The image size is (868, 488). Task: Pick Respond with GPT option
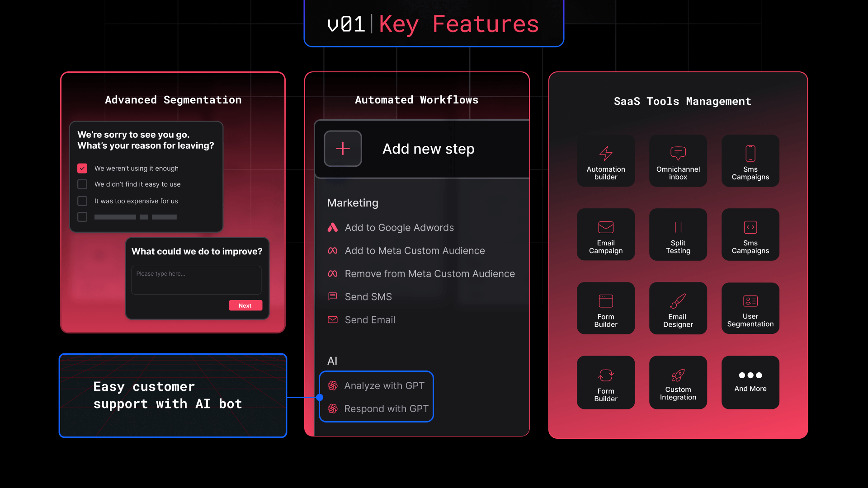[386, 409]
